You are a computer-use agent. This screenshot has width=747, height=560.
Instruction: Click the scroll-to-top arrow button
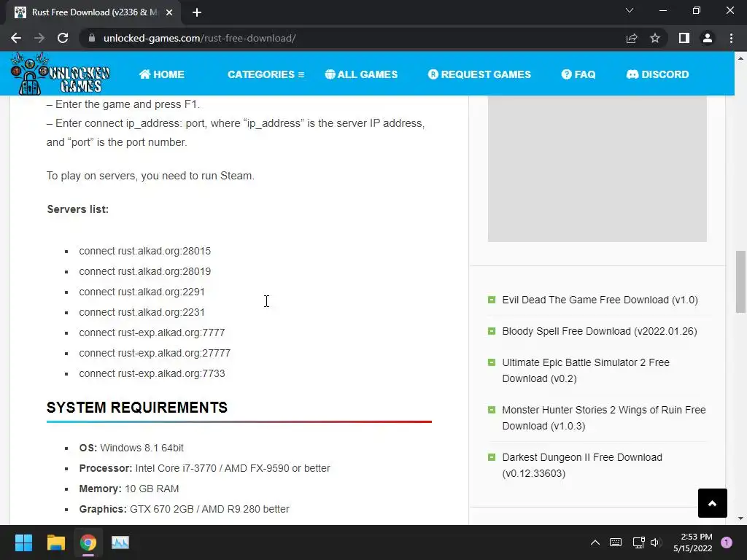[x=712, y=503]
